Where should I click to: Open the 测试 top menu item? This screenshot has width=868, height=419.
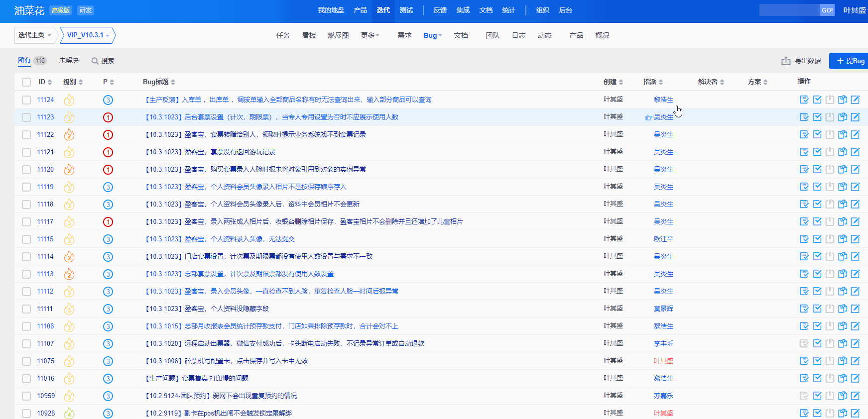pos(406,10)
